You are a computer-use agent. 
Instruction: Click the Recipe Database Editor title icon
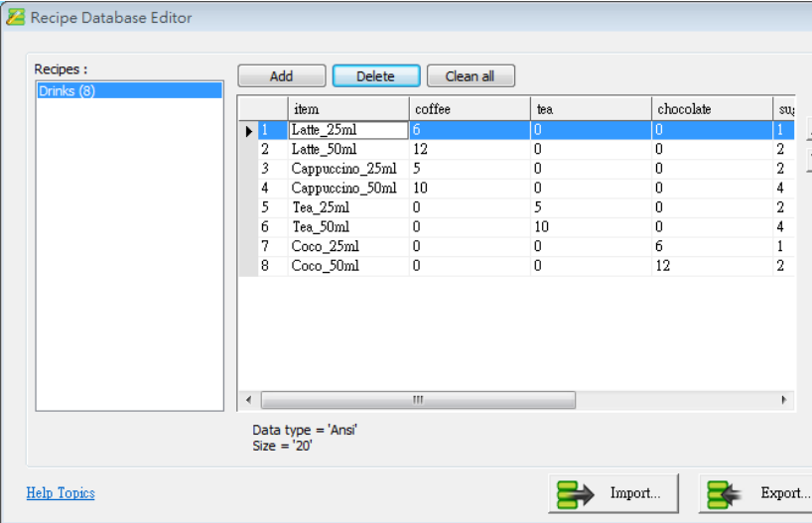point(16,17)
